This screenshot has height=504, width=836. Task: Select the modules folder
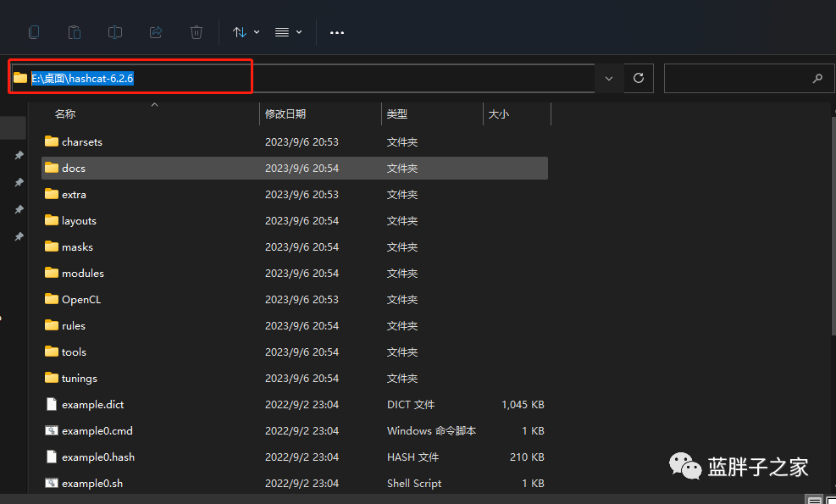click(294, 273)
